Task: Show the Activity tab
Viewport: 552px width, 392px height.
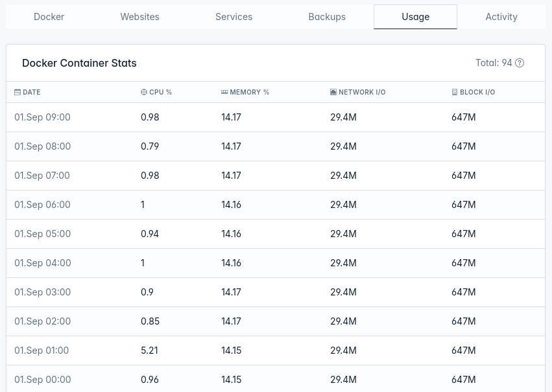Action: pyautogui.click(x=501, y=17)
